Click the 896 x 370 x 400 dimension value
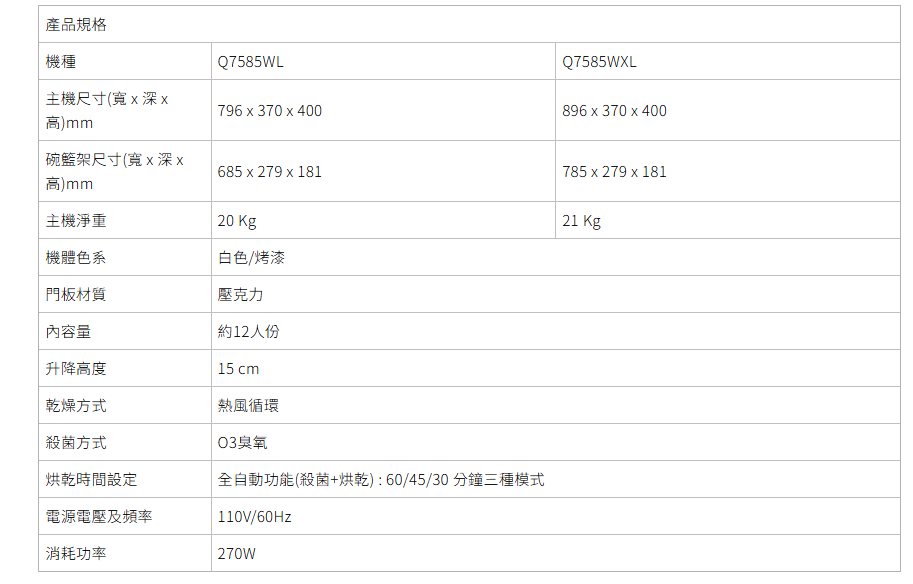 click(x=614, y=111)
